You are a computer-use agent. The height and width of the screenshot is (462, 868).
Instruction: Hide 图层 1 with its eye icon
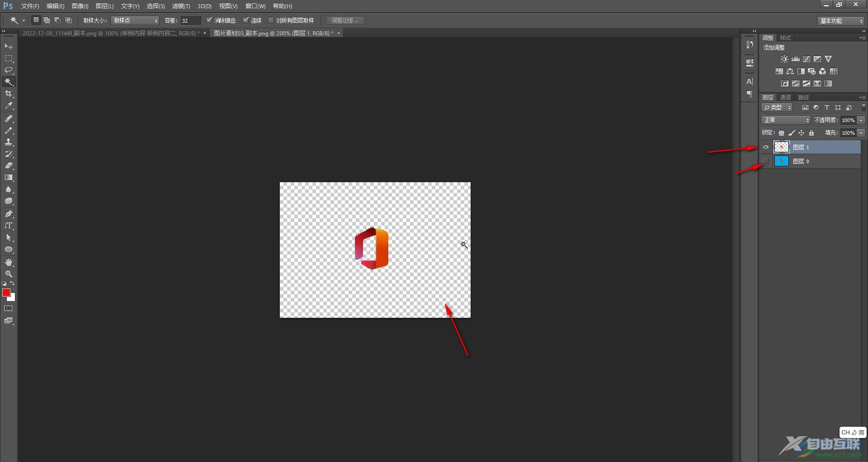[766, 147]
